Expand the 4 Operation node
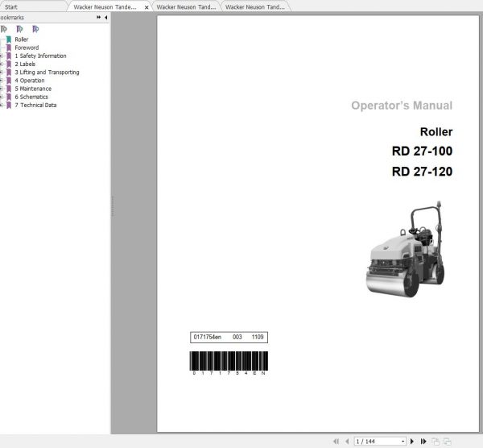The width and height of the screenshot is (483, 448). coord(2,81)
